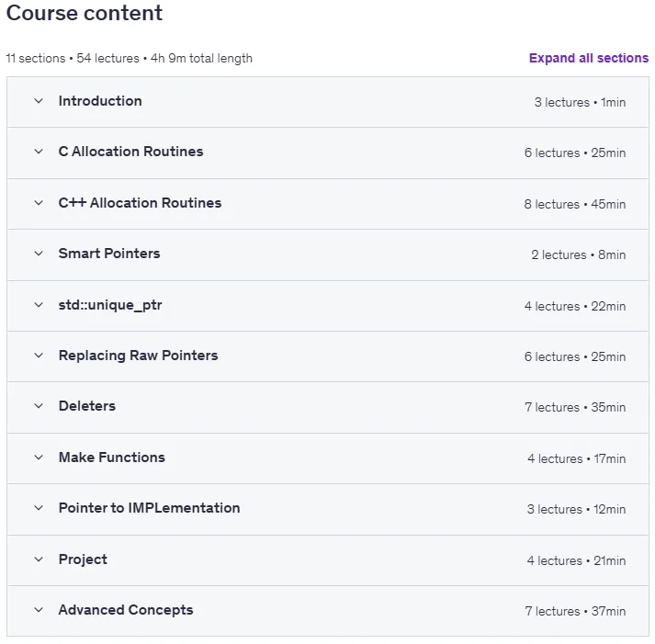Expand the C++ Allocation Routines chevron
Image resolution: width=655 pixels, height=644 pixels.
(39, 203)
